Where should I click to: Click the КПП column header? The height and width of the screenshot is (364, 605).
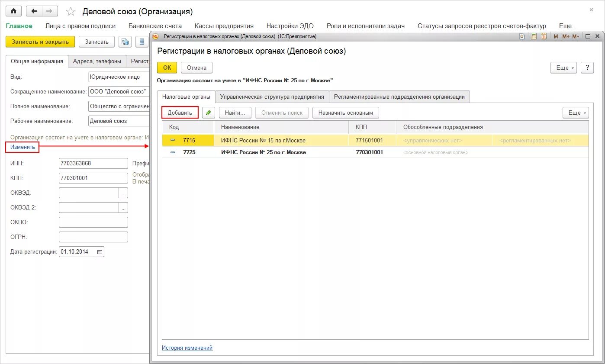point(373,127)
